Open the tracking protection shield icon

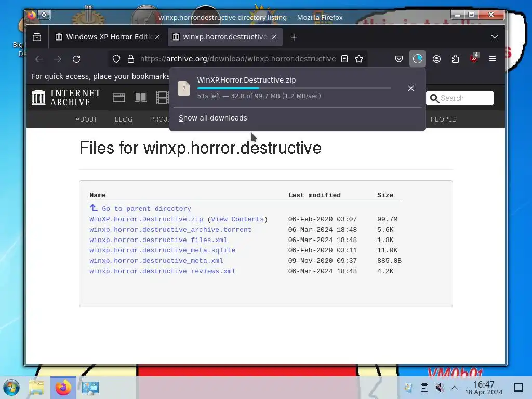[116, 59]
